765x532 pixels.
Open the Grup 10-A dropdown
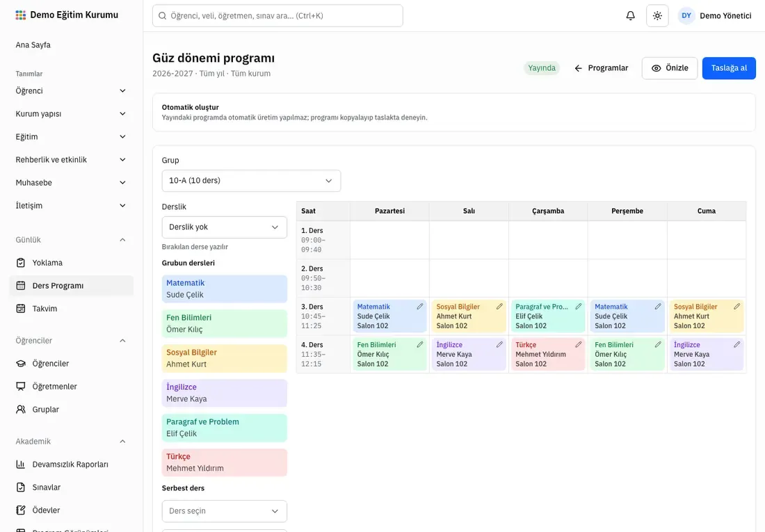pos(251,181)
